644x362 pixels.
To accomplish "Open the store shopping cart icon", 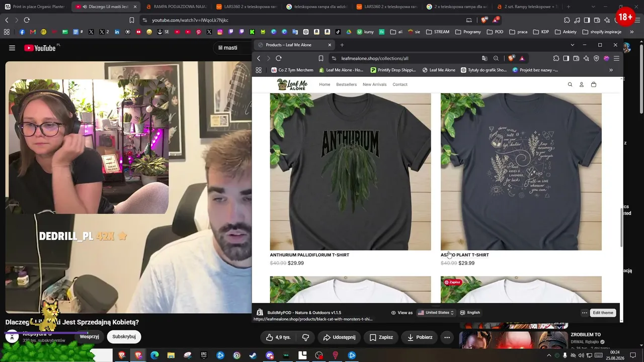I will pyautogui.click(x=594, y=84).
